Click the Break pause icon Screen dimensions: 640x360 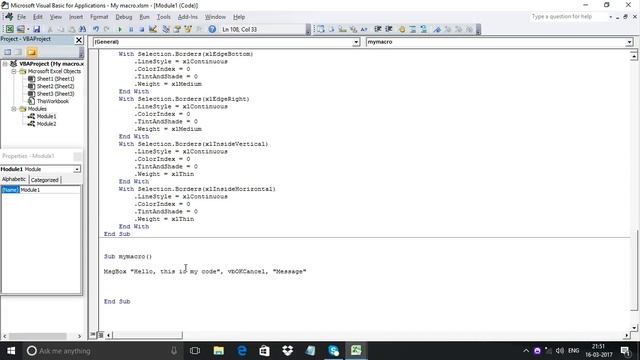[131, 29]
